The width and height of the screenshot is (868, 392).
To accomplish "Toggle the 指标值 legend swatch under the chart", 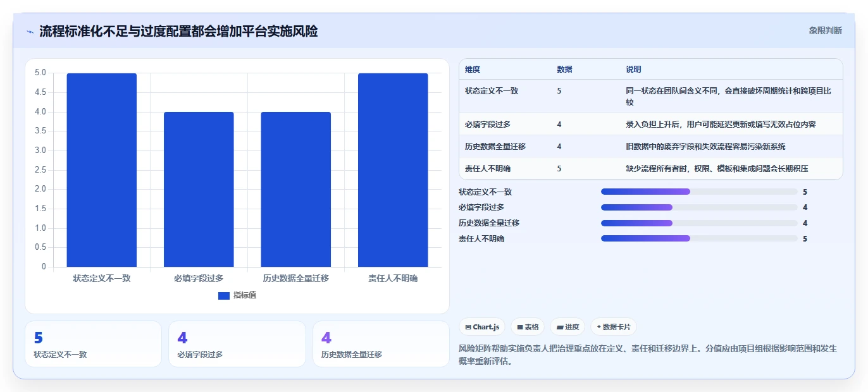I will point(223,295).
